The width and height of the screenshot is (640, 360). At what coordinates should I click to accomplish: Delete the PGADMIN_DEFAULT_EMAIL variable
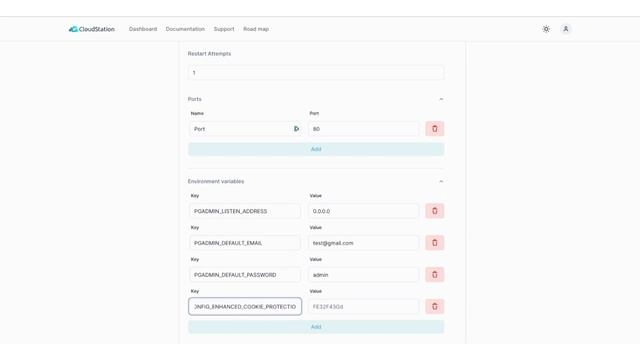point(435,243)
